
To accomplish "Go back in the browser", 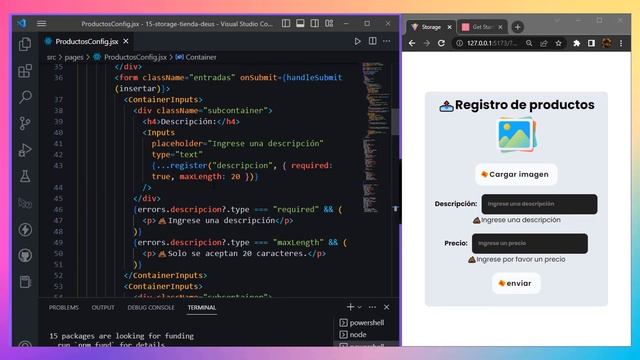I will (412, 43).
